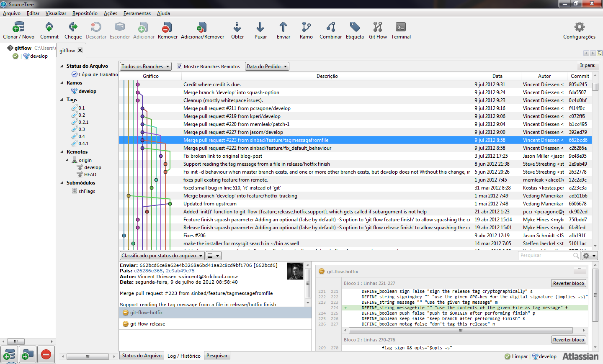Switch to the Pesquisar tab
Viewport: 603px width, 364px height.
click(x=217, y=356)
